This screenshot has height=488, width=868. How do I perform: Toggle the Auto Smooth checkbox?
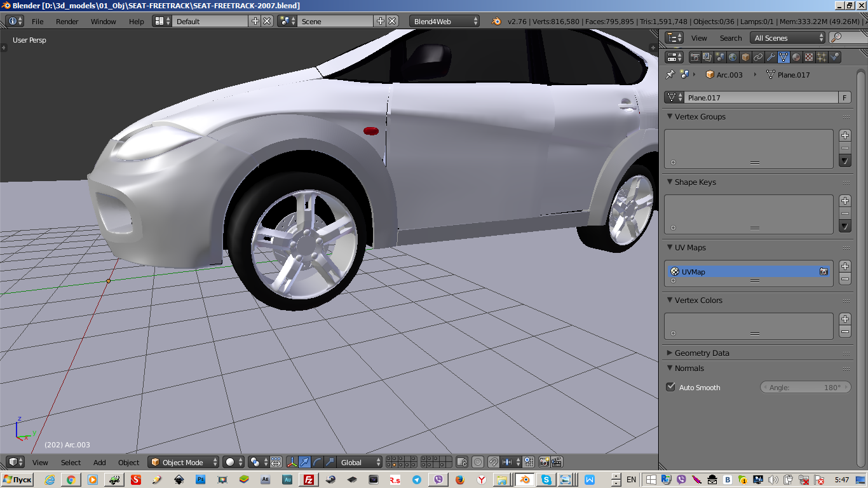coord(670,387)
